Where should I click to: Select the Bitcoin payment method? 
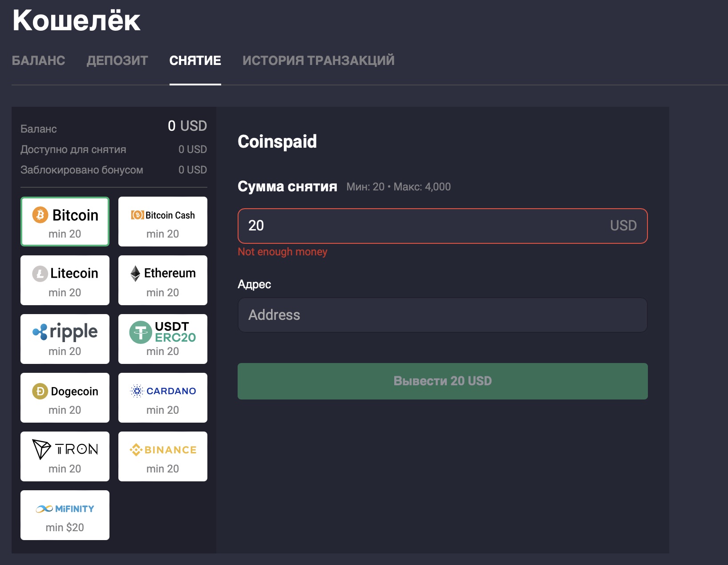(x=65, y=222)
